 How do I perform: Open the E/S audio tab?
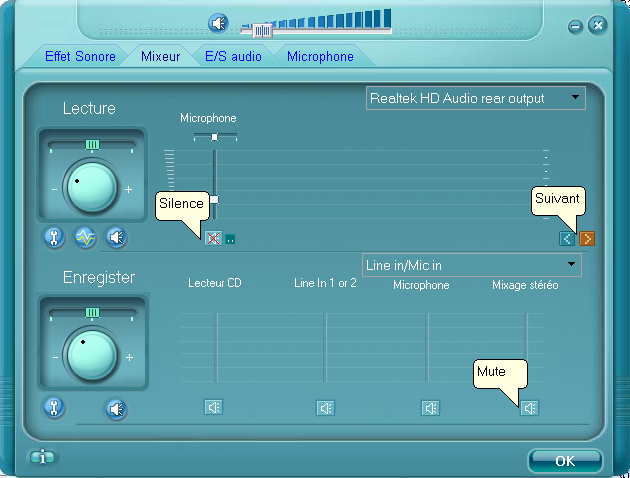(233, 57)
